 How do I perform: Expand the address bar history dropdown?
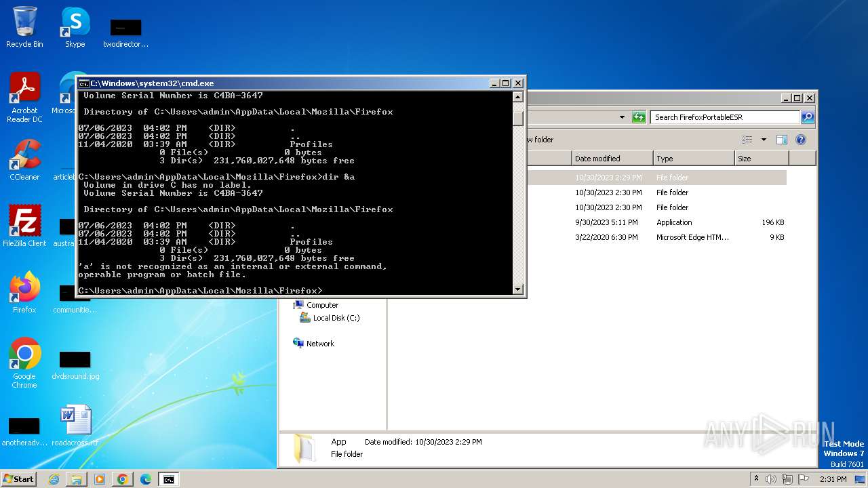click(622, 117)
